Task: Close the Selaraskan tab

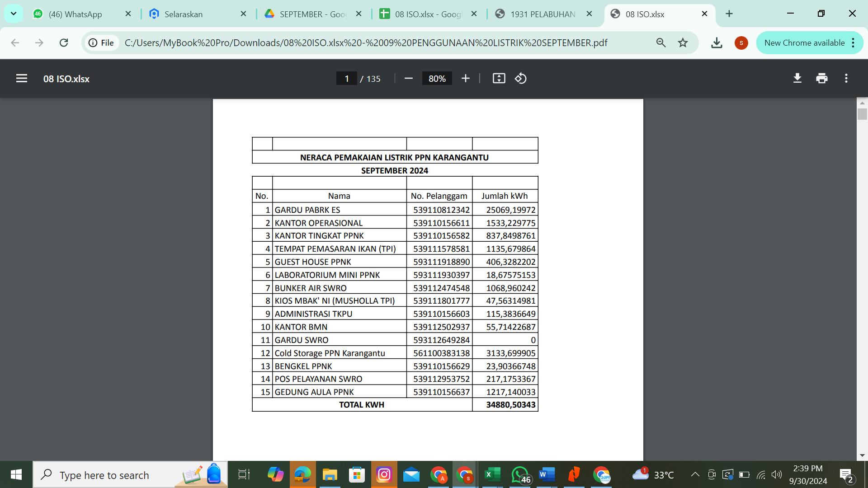Action: [x=243, y=14]
